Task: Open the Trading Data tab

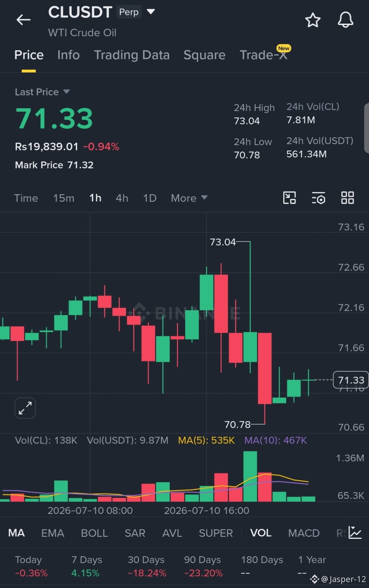Action: pyautogui.click(x=132, y=55)
